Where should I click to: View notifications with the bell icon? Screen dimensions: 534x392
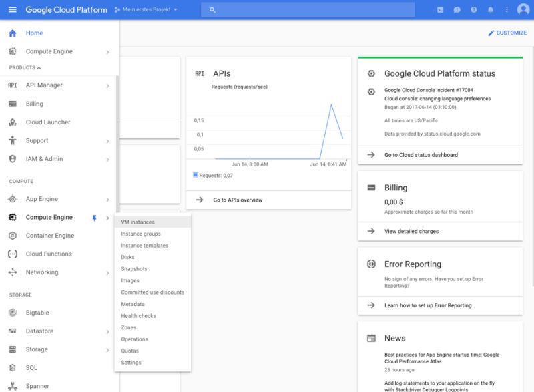point(491,9)
